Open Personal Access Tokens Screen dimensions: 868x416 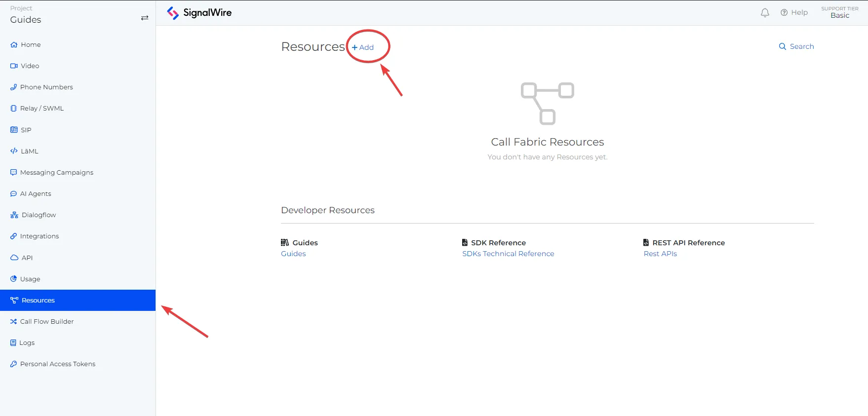(78, 364)
